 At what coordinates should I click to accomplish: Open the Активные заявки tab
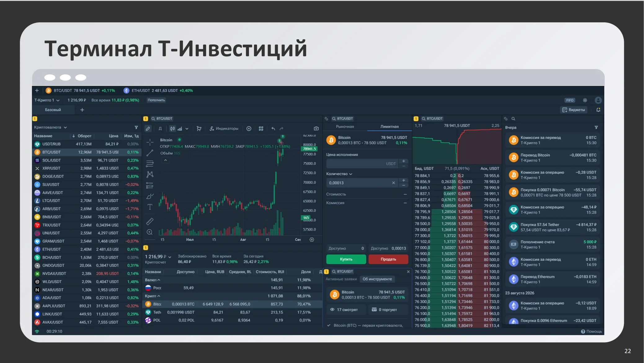[x=341, y=279]
